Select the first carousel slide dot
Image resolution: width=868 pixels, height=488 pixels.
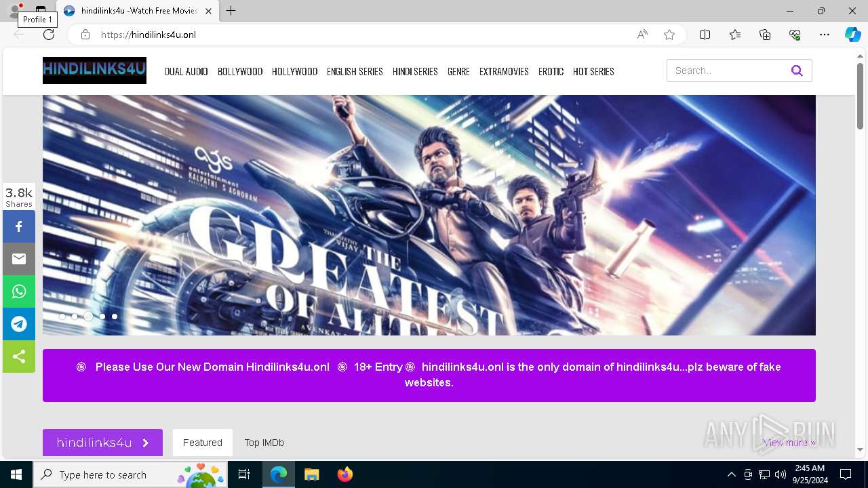click(62, 317)
